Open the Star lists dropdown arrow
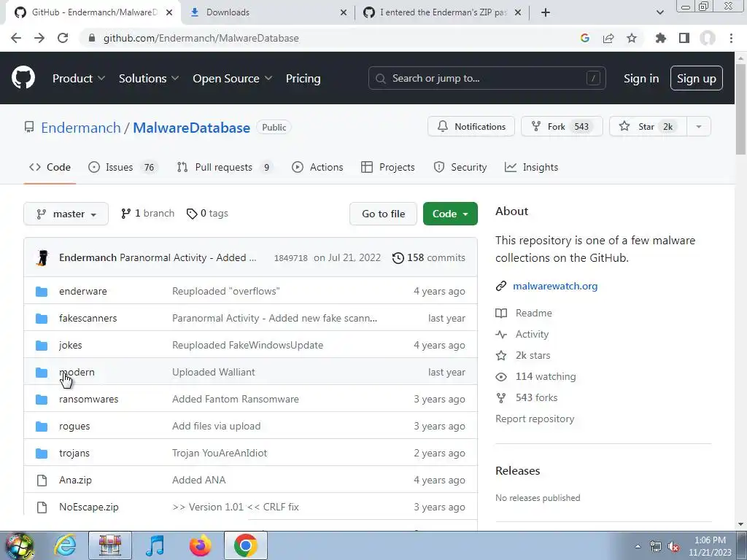This screenshot has height=560, width=747. (x=699, y=127)
